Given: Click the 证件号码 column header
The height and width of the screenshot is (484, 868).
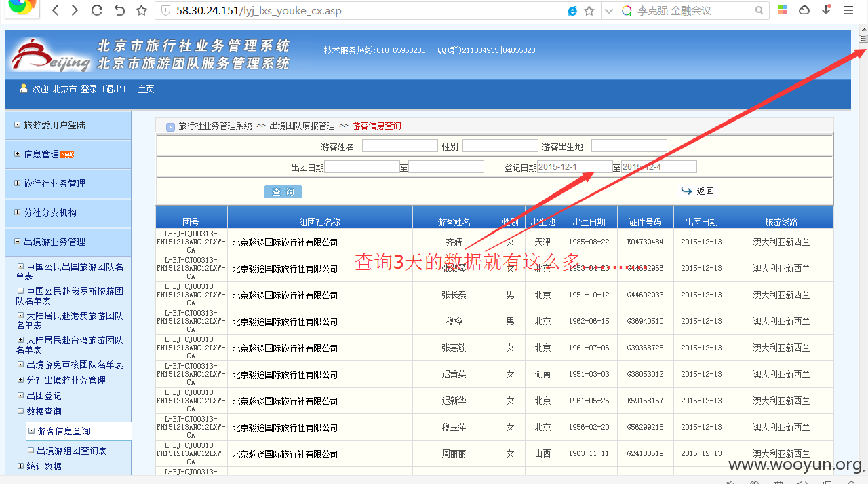Looking at the screenshot, I should pyautogui.click(x=645, y=222).
